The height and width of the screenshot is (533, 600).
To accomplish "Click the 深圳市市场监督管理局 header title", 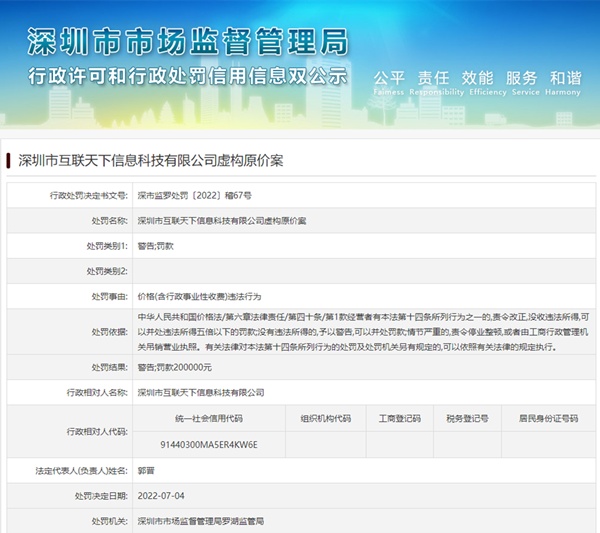I will pyautogui.click(x=187, y=42).
